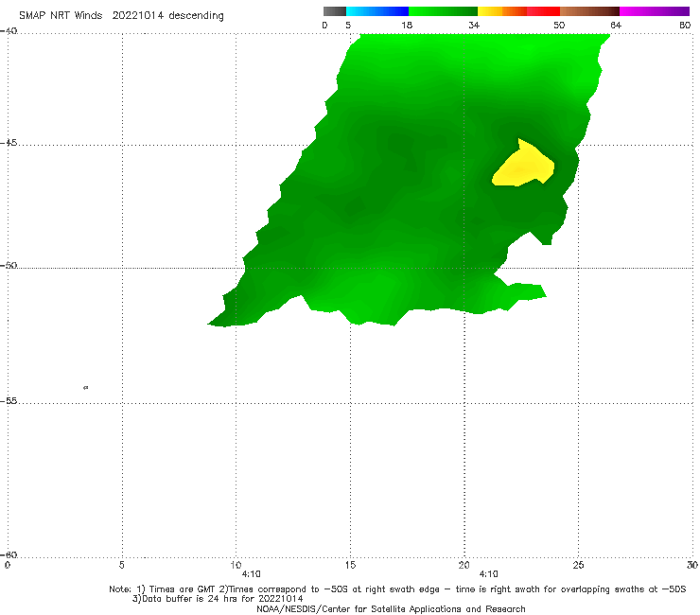Click the color bar label "34"

(x=474, y=25)
